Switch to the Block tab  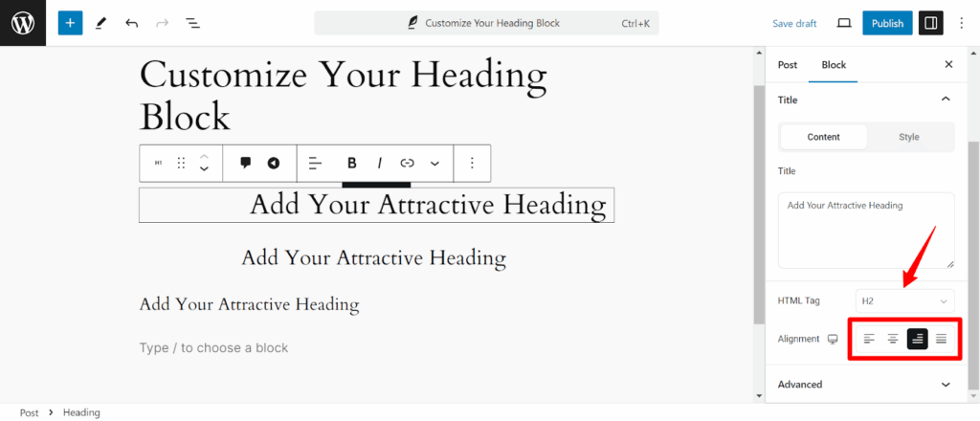[834, 64]
